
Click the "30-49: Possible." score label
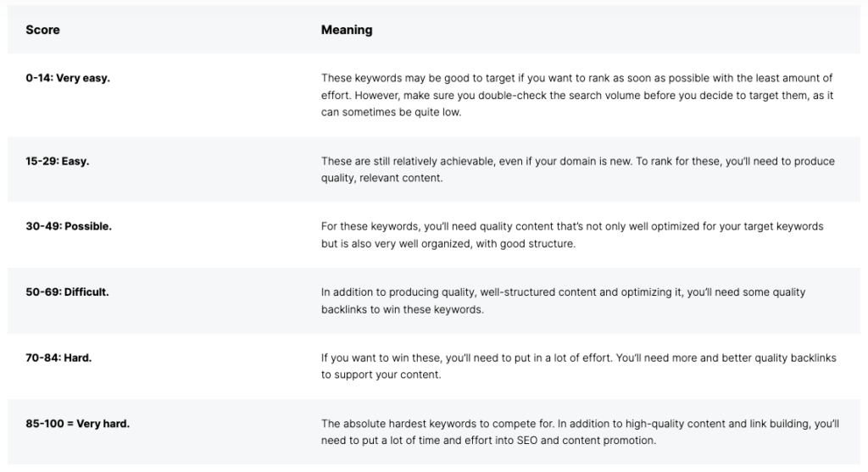click(69, 226)
